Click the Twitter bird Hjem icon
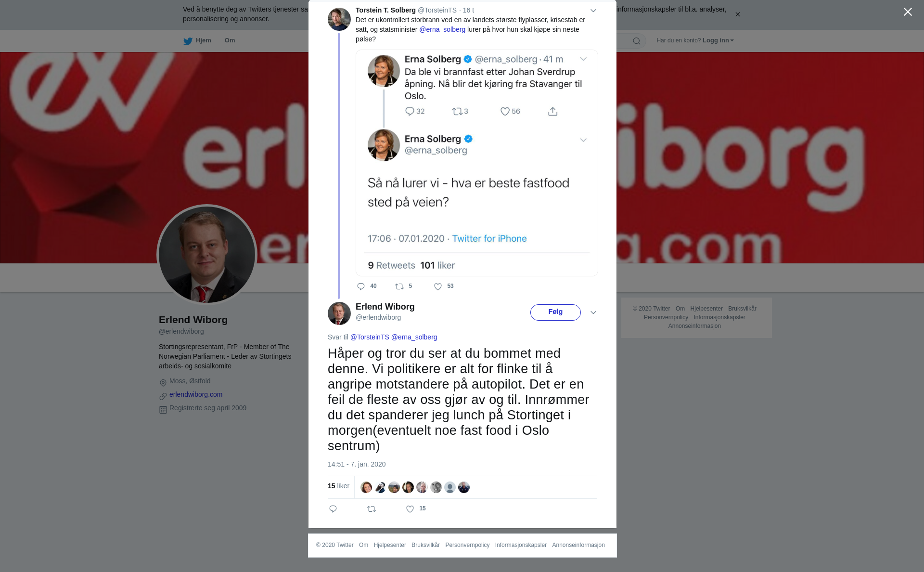Image resolution: width=924 pixels, height=572 pixels. click(x=188, y=41)
